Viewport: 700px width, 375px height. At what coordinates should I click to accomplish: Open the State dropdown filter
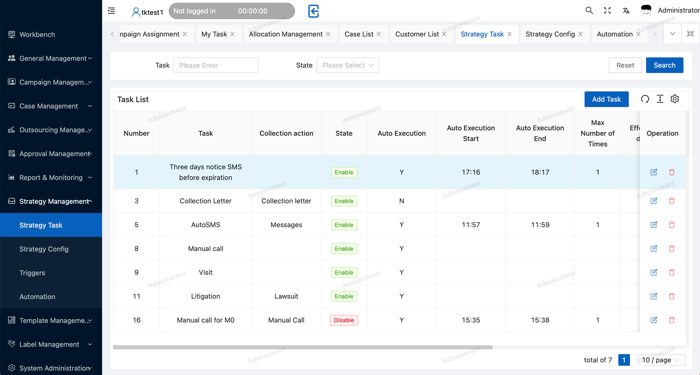348,65
